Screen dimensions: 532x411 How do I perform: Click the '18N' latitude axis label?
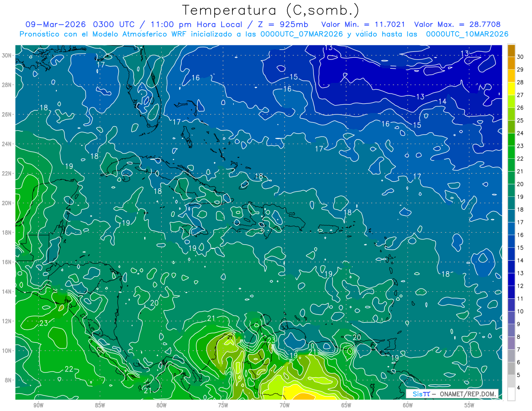[x=7, y=232]
